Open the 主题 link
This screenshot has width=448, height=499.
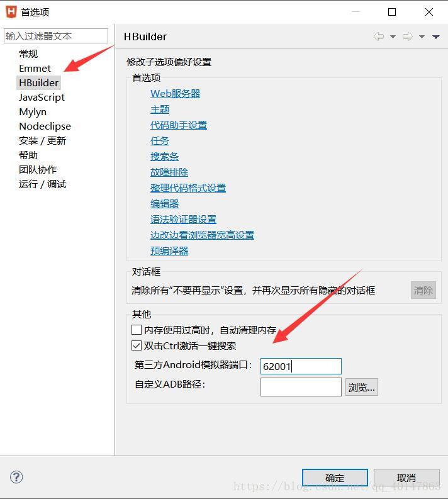tap(160, 109)
